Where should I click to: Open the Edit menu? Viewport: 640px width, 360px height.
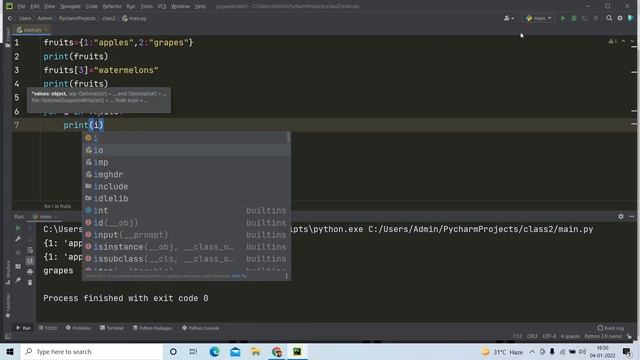point(35,7)
